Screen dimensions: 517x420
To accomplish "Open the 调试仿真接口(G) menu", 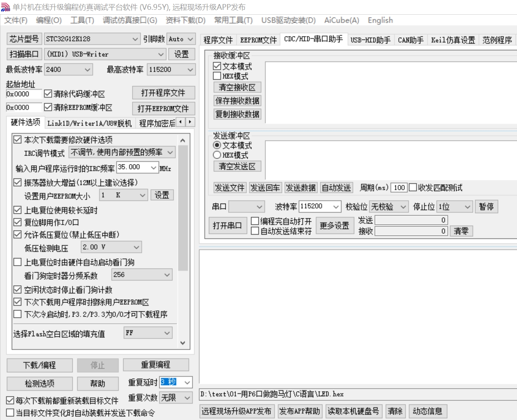I will tap(130, 20).
